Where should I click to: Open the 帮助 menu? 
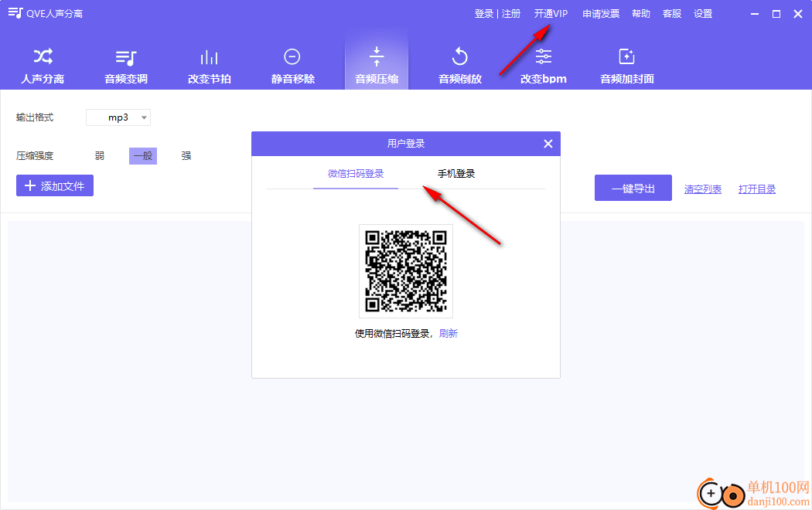pos(641,13)
